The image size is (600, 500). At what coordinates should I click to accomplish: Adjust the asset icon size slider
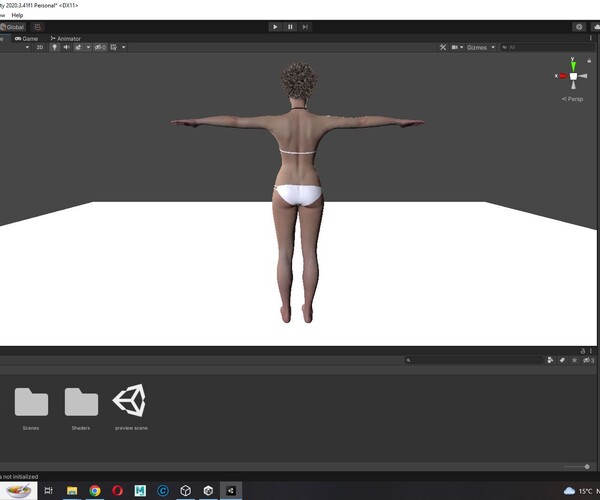point(576,466)
